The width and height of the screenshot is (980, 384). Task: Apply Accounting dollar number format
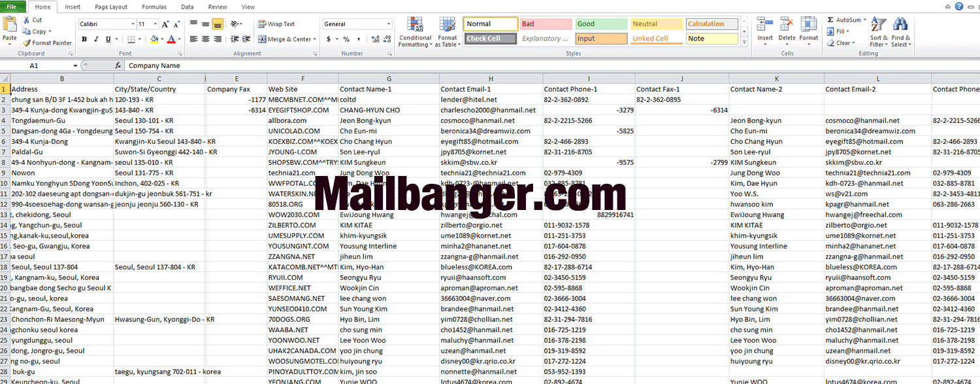click(x=329, y=39)
